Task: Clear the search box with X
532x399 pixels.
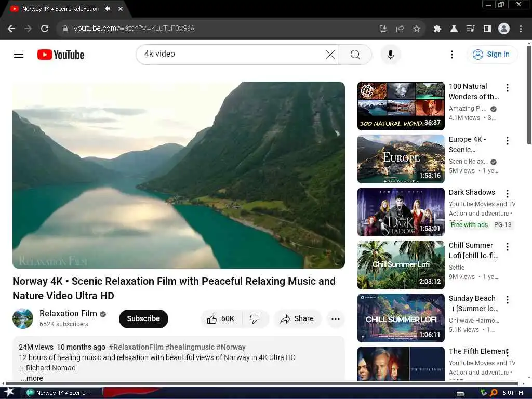Action: pos(330,54)
